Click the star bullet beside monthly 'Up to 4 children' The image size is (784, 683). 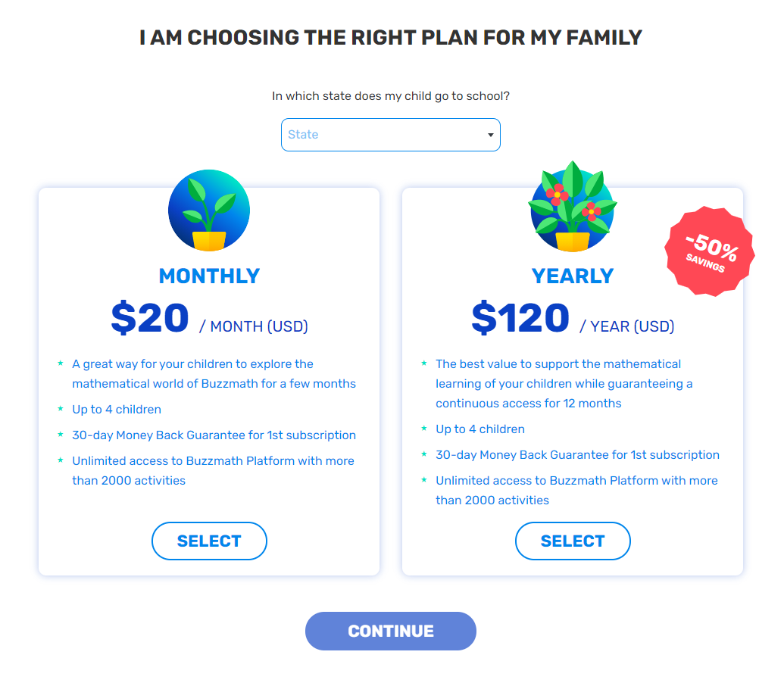click(61, 409)
